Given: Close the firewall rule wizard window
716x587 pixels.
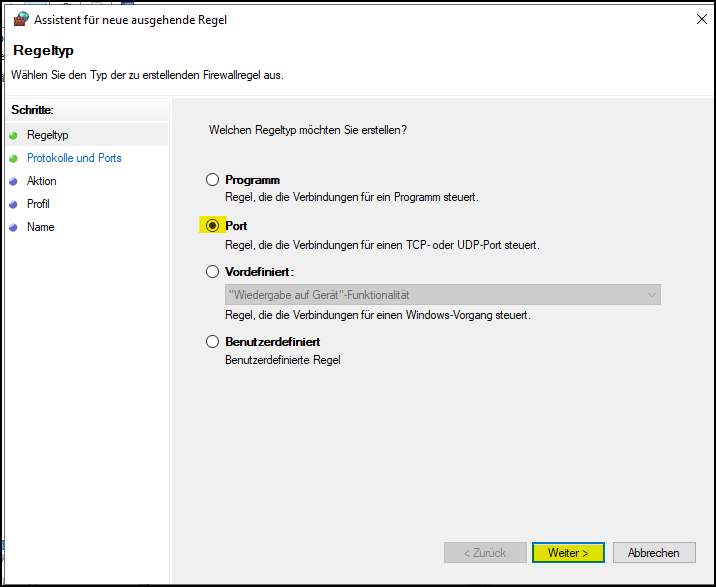Looking at the screenshot, I should coord(694,19).
